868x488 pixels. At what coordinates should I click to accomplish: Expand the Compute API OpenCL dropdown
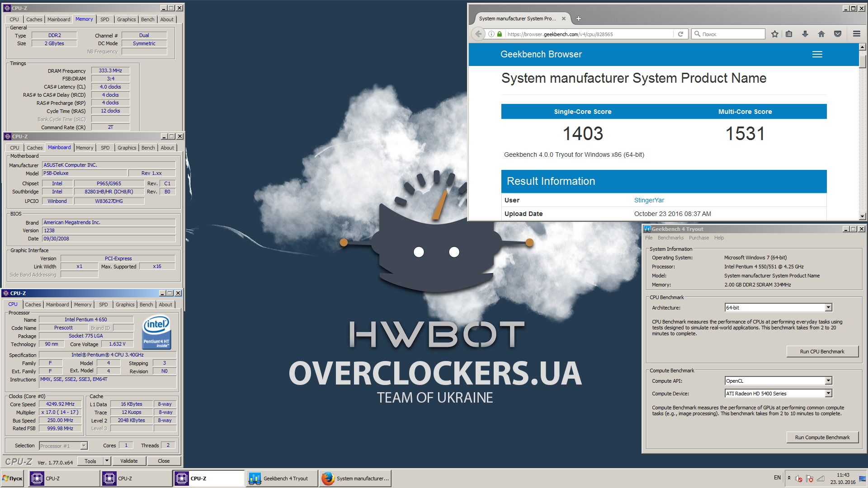828,381
